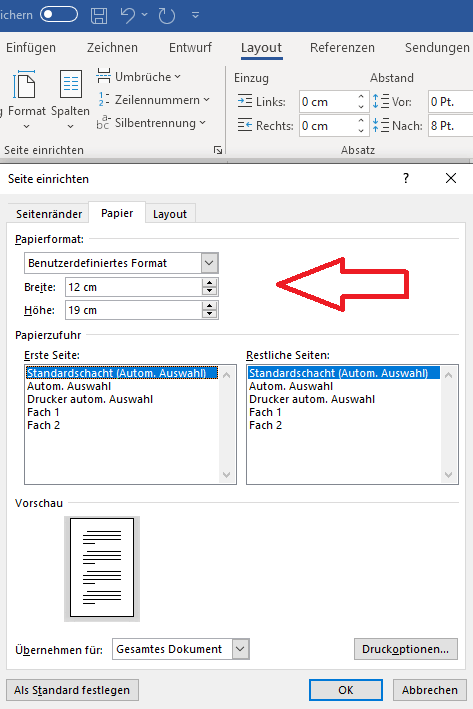Click Als Standard festlegen button
473x709 pixels.
[x=72, y=690]
